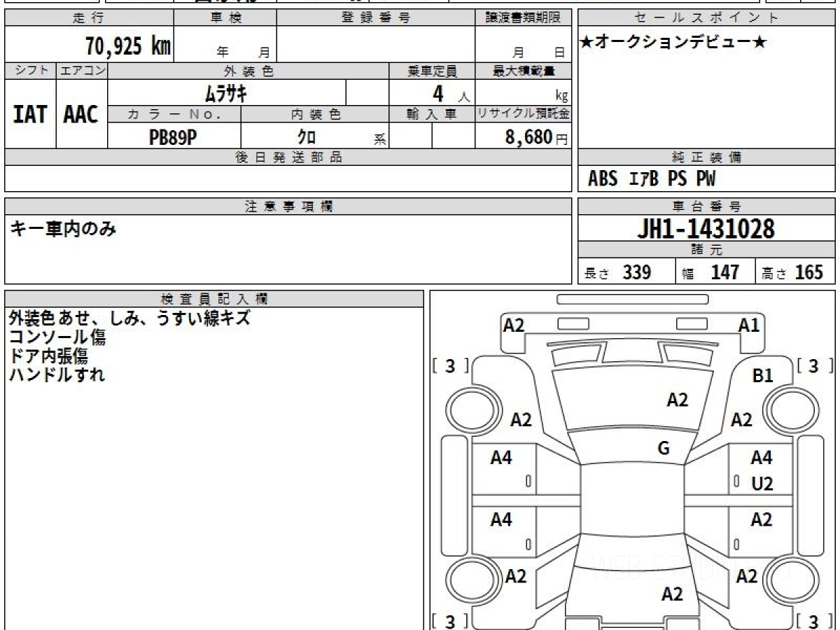The height and width of the screenshot is (630, 840).
Task: Select the 走行 column header
Action: point(88,18)
